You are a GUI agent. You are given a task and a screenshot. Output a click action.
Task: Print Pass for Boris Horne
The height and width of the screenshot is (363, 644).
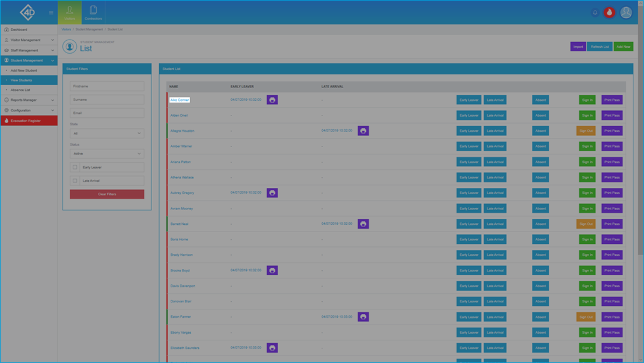pyautogui.click(x=612, y=239)
